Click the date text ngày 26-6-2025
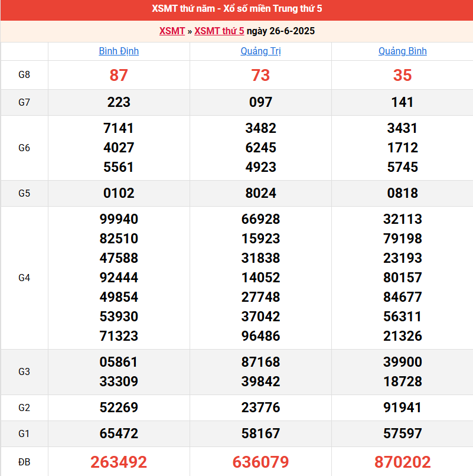 tap(280, 31)
